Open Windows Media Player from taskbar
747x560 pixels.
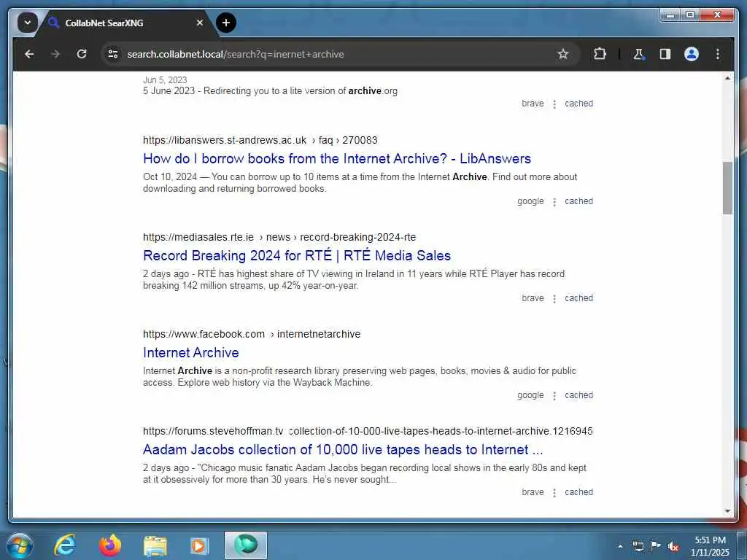tap(199, 545)
